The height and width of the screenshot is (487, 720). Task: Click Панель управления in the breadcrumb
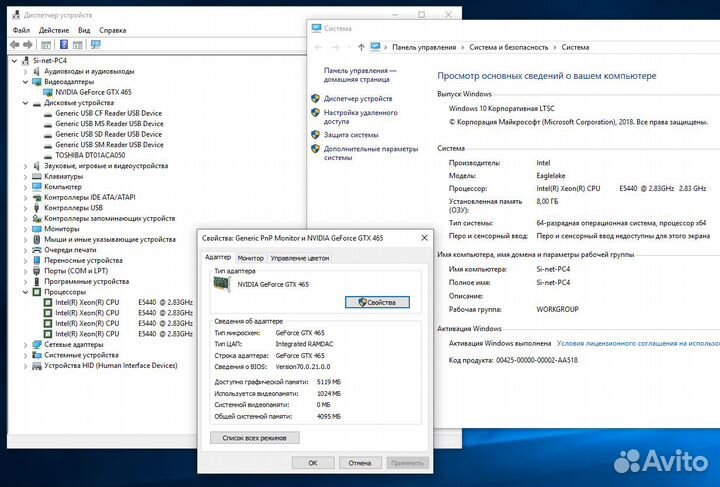(424, 47)
